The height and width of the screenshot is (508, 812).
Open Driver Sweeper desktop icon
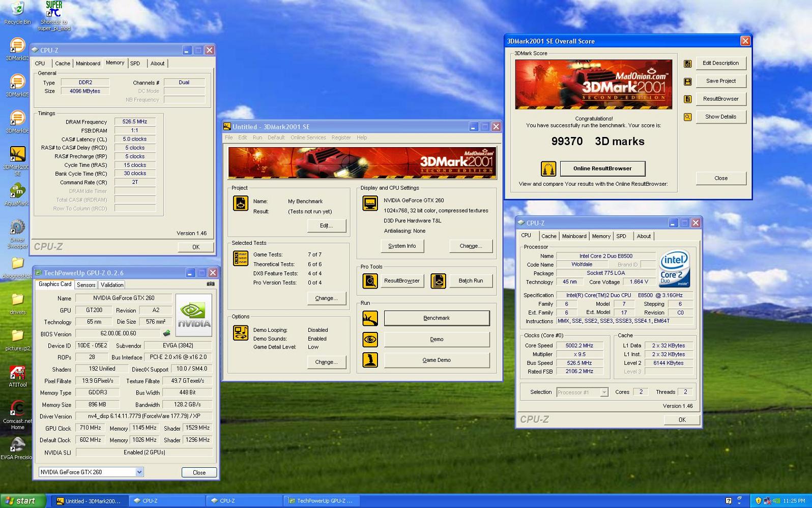(17, 234)
